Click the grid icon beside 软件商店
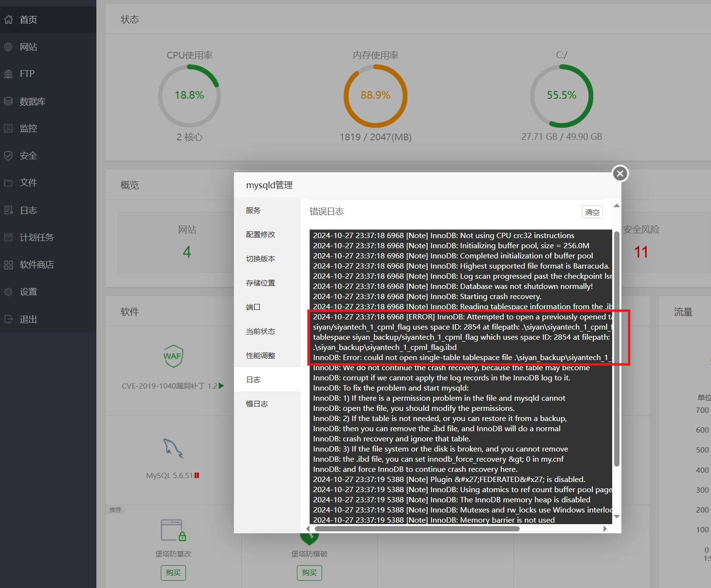The height and width of the screenshot is (588, 711). [8, 265]
